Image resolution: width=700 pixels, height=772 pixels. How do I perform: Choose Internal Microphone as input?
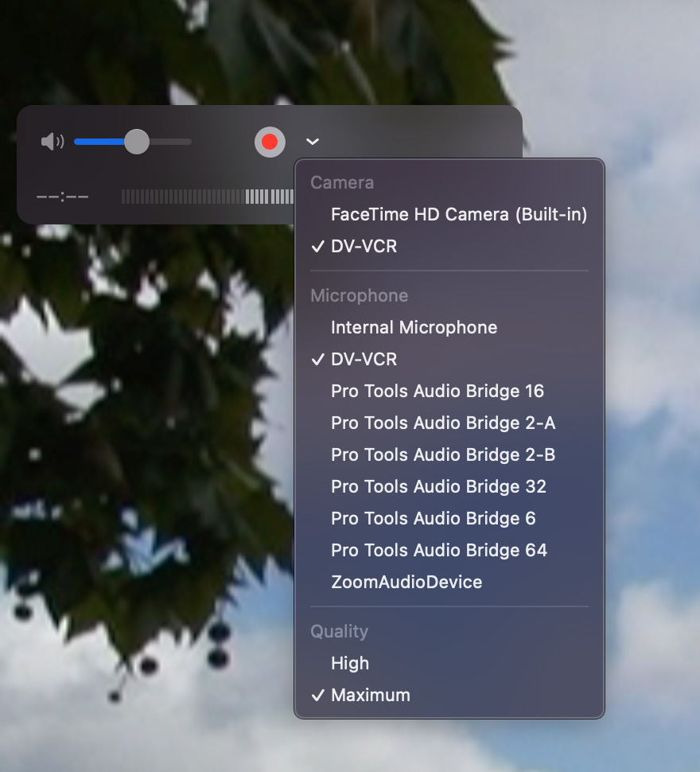coord(414,327)
